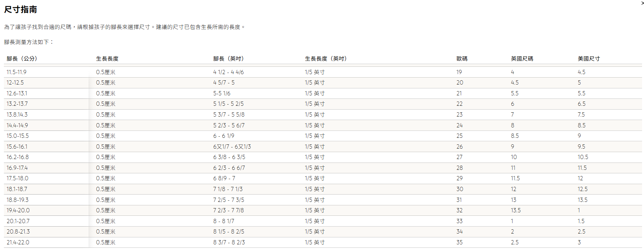Select EU size 30
Image resolution: width=644 pixels, height=249 pixels.
[460, 189]
